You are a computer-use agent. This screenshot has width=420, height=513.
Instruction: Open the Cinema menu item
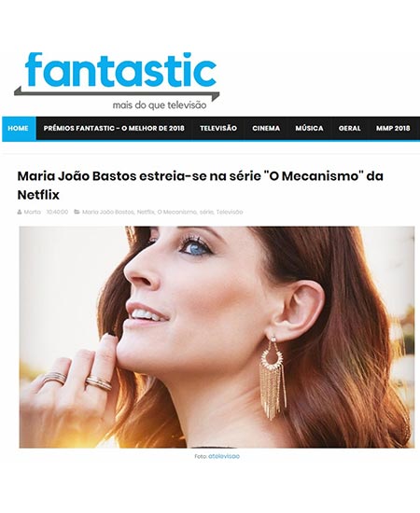point(266,129)
